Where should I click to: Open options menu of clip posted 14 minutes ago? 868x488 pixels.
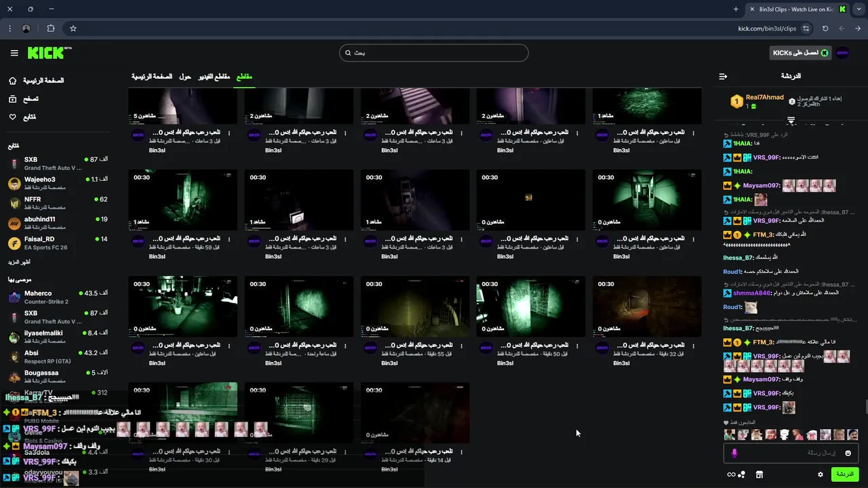461,452
